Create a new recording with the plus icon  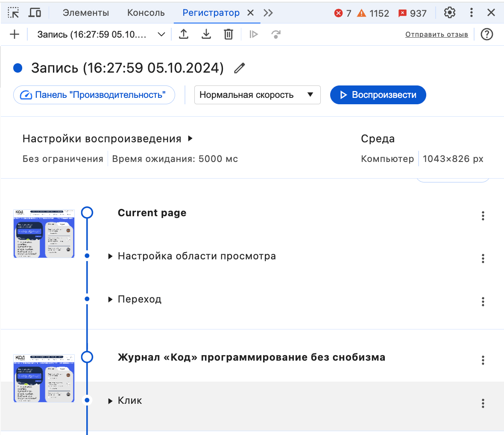click(14, 34)
